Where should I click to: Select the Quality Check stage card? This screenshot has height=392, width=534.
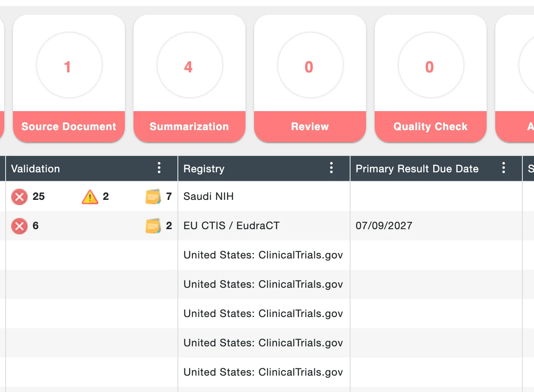coord(431,78)
